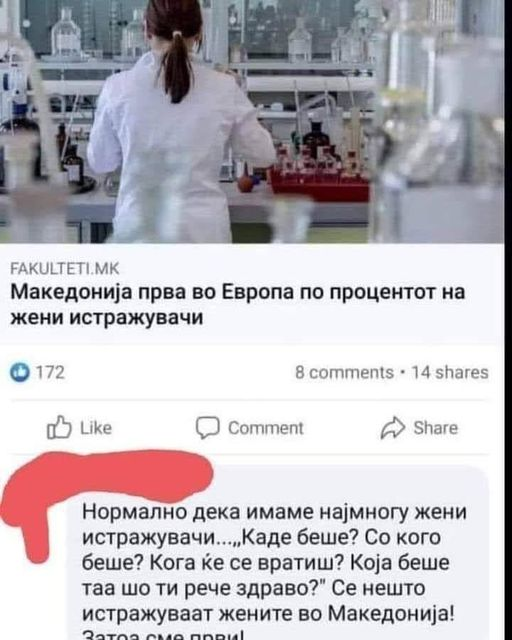Click headline words "жени истражувачи"
The image size is (512, 640).
point(107,317)
